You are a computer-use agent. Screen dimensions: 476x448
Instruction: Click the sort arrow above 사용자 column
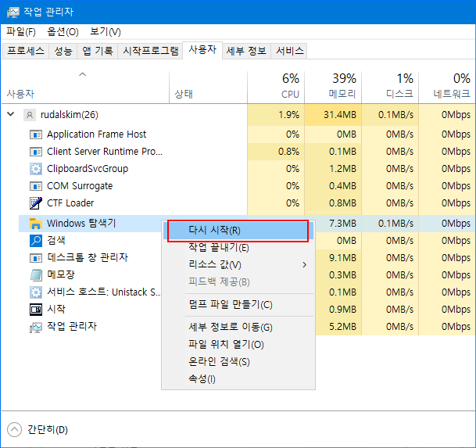[83, 74]
